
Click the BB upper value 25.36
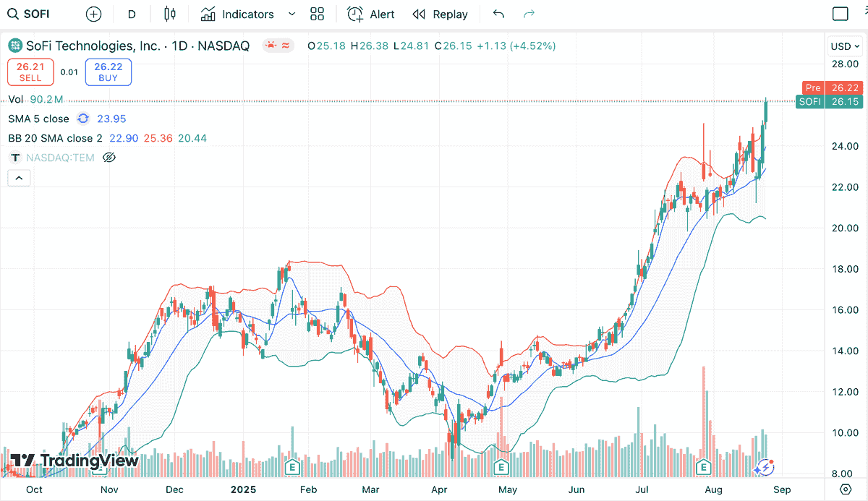pyautogui.click(x=158, y=138)
